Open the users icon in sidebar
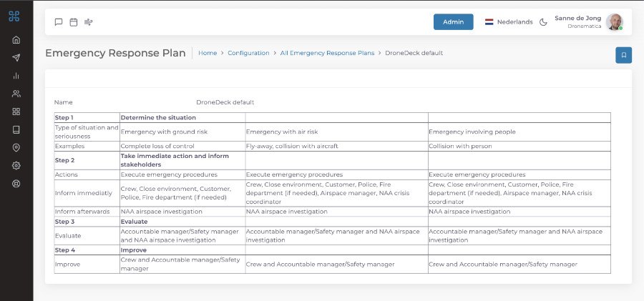 coord(16,94)
